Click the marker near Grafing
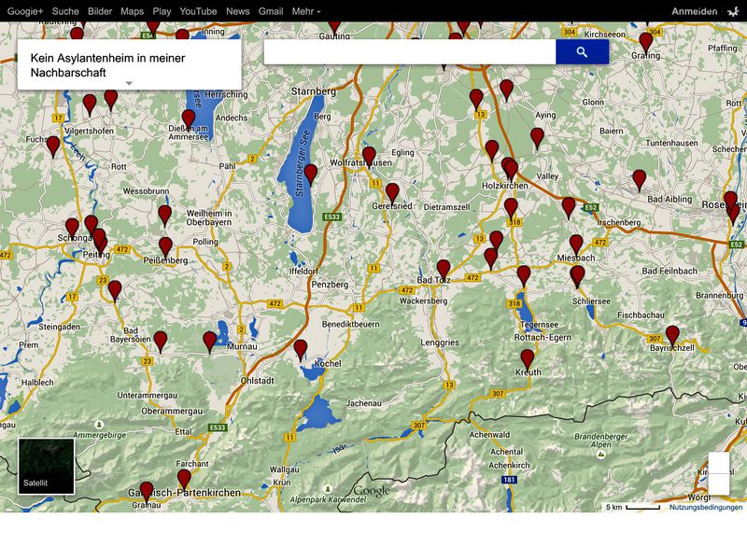 coord(643,41)
